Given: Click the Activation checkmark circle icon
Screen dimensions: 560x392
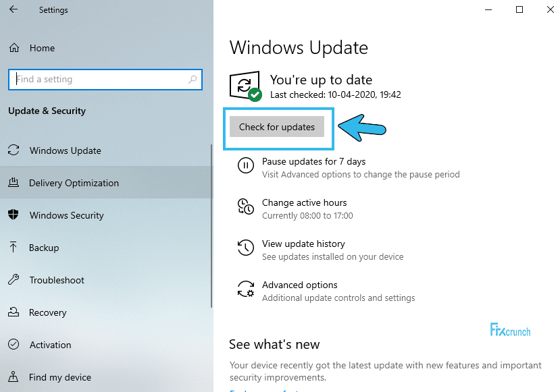Looking at the screenshot, I should 14,344.
